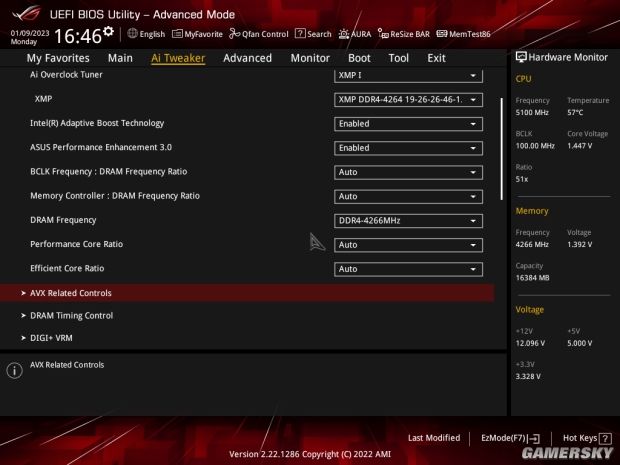The image size is (620, 465).
Task: Open Ai Overclock Tuner XMP I dropdown
Action: [x=408, y=76]
